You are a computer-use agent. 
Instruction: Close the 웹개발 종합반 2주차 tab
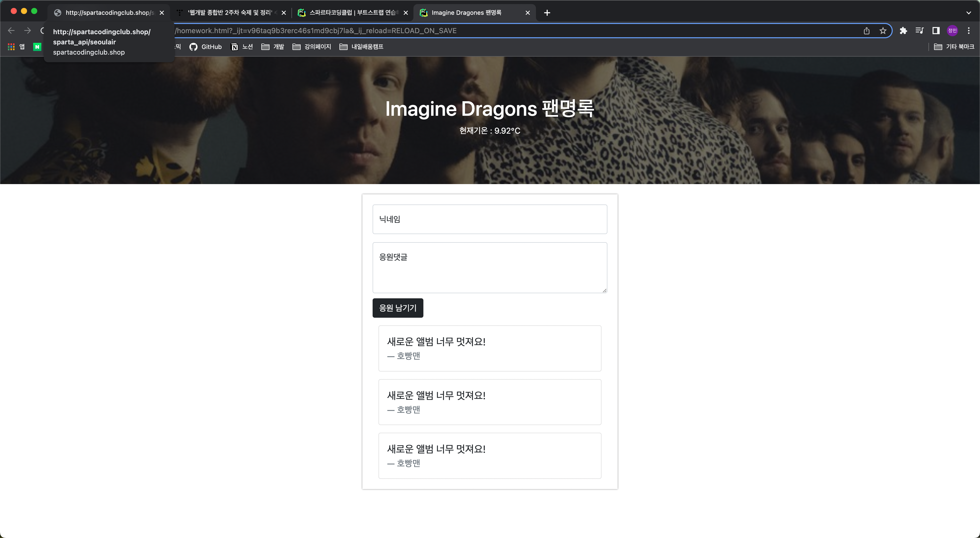[284, 12]
